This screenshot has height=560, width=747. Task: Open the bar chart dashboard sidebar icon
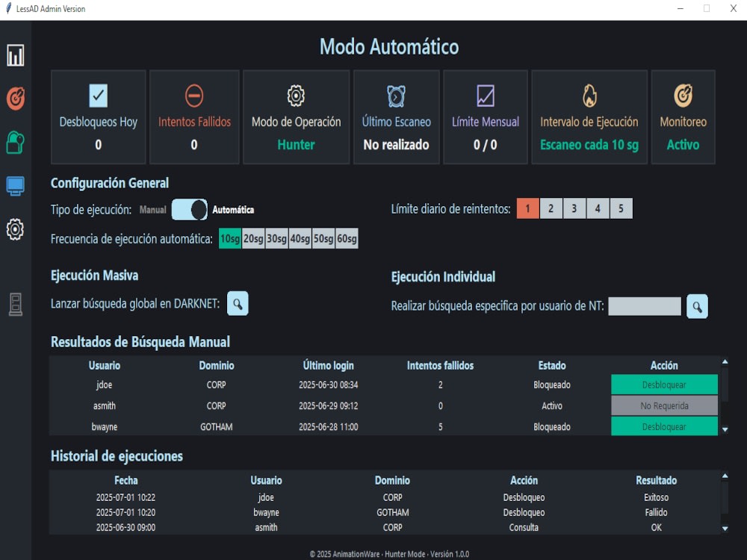click(15, 55)
